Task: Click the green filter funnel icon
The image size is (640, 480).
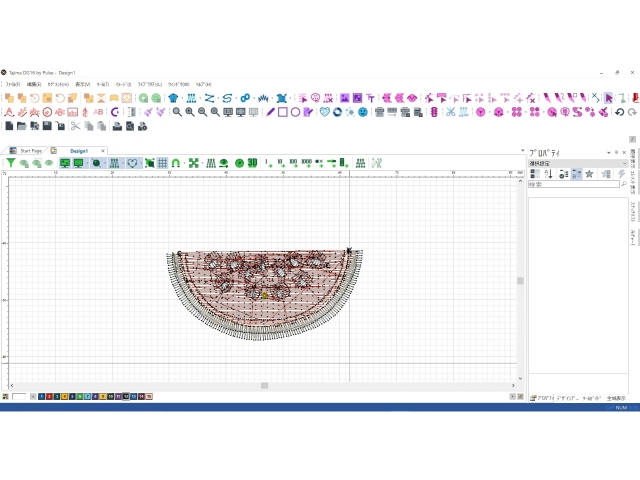Action: coord(11,163)
